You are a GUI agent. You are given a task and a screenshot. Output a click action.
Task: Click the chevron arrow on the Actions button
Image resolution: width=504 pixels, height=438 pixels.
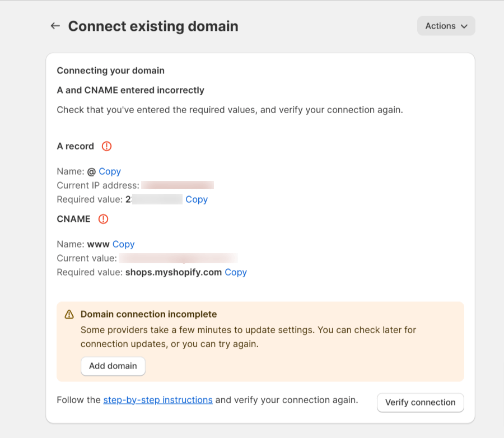click(464, 26)
